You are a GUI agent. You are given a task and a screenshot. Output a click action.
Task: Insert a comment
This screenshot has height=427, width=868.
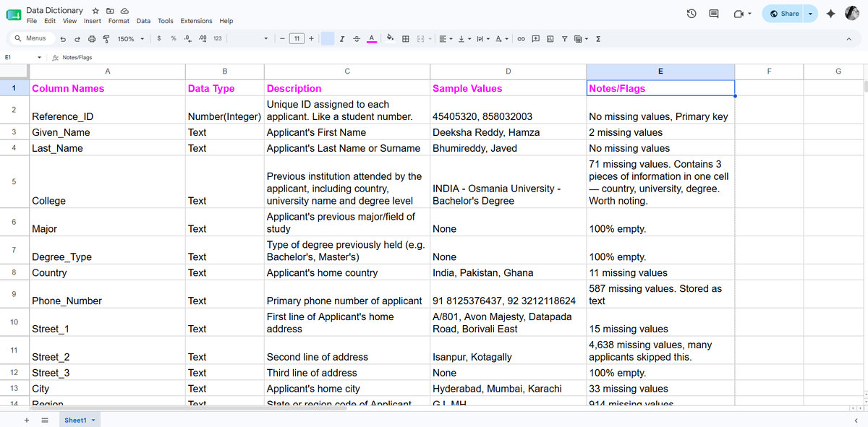point(536,39)
